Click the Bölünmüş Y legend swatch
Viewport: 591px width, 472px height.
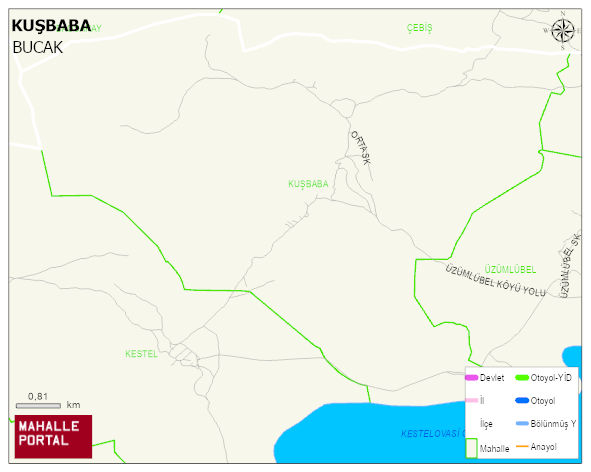[522, 423]
